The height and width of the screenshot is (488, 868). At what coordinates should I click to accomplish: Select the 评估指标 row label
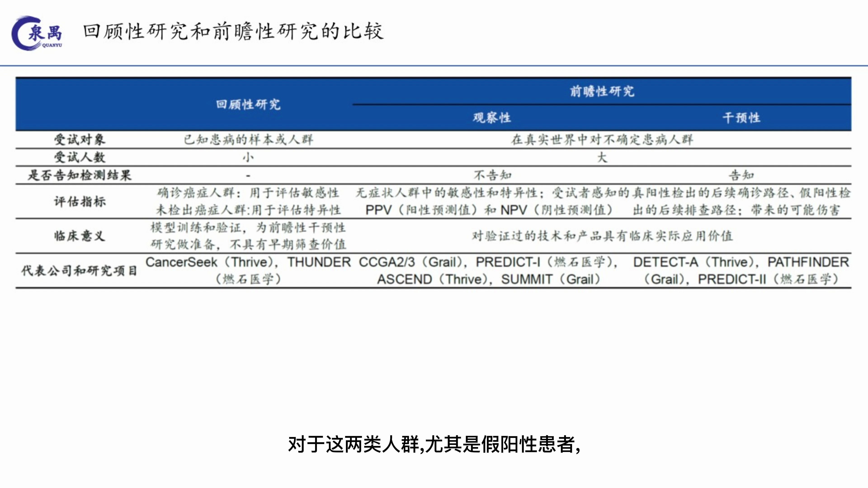point(80,201)
